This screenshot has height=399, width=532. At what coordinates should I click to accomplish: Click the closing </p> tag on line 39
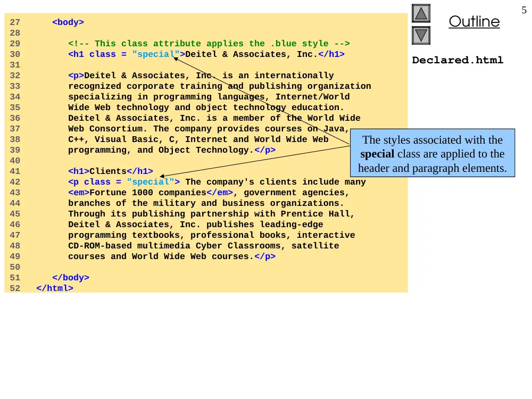[265, 150]
